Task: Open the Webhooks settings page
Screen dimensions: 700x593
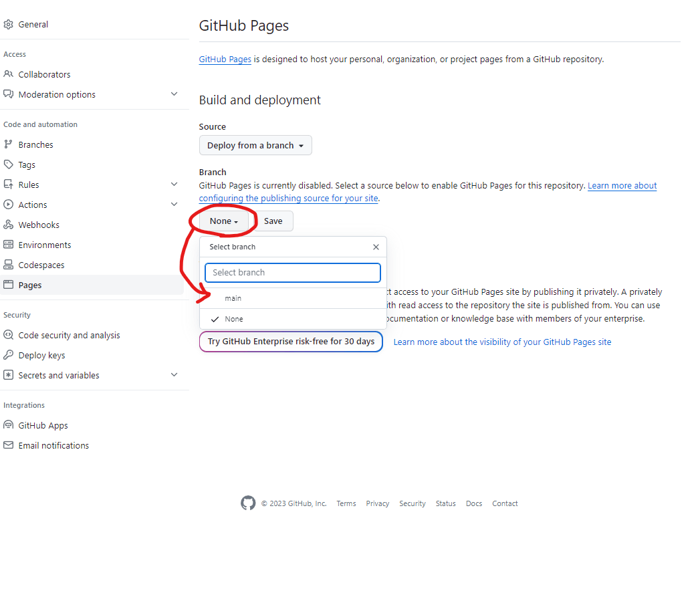Action: 39,225
